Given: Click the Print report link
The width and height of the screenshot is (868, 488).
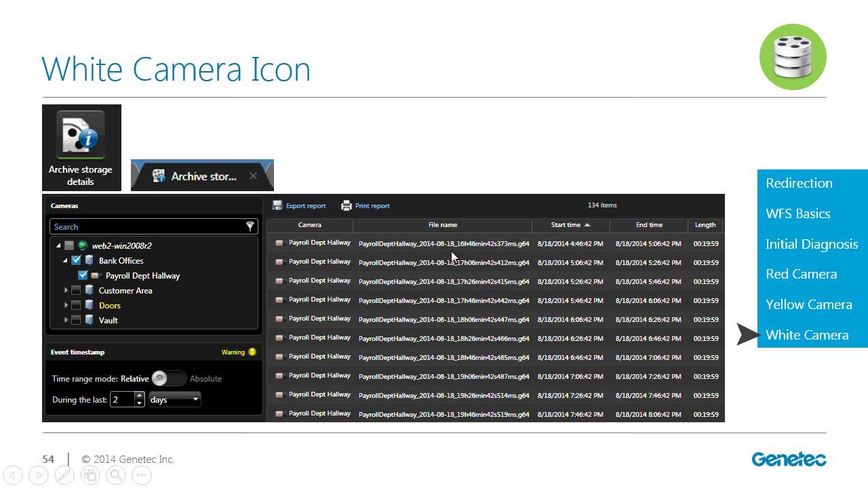Looking at the screenshot, I should (x=372, y=206).
